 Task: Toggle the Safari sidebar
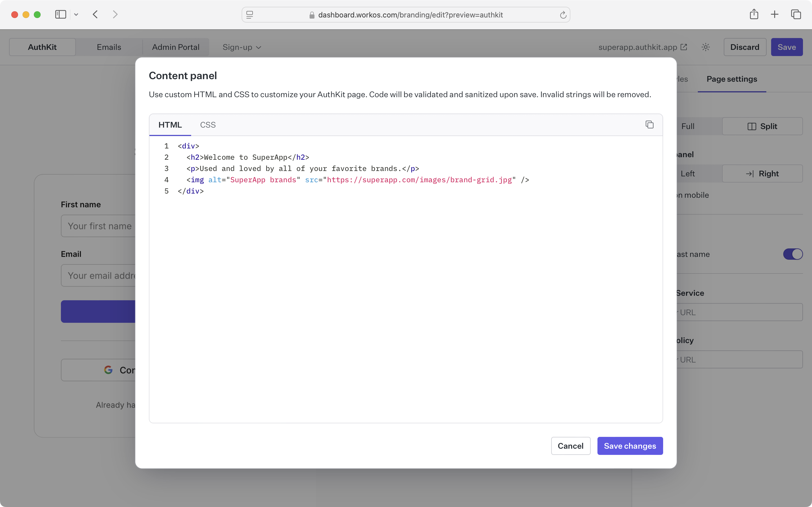pyautogui.click(x=60, y=14)
